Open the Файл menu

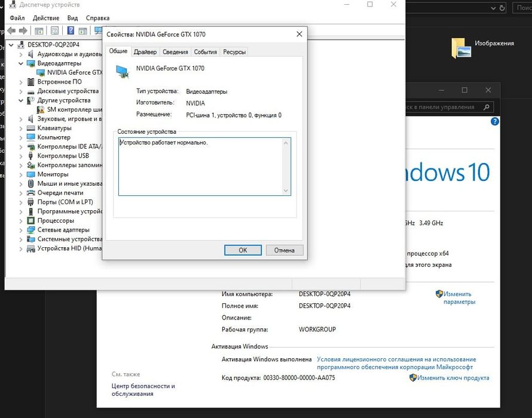coord(17,18)
